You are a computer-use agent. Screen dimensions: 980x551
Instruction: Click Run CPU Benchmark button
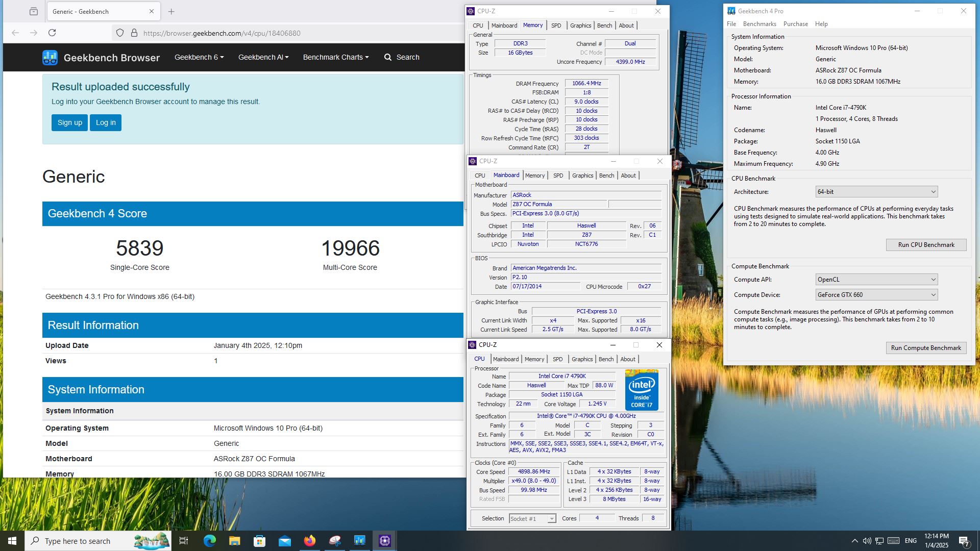click(x=926, y=245)
